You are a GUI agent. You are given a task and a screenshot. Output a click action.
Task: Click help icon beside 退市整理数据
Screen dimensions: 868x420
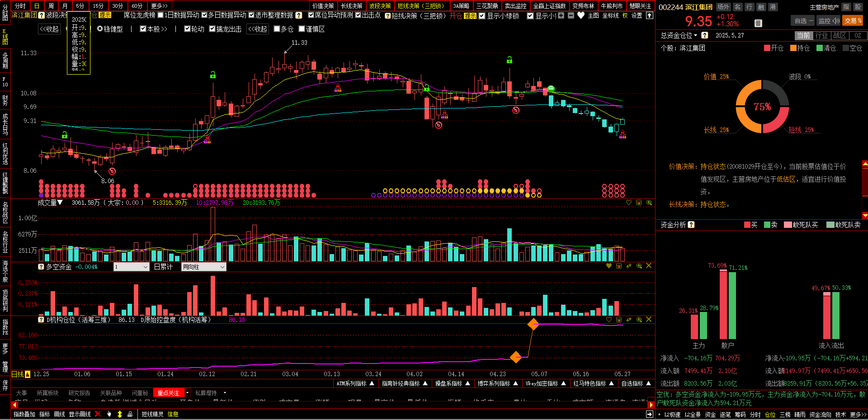(x=299, y=15)
